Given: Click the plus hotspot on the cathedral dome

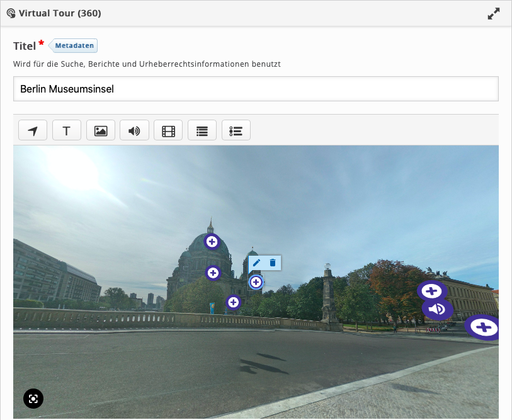Looking at the screenshot, I should (212, 242).
